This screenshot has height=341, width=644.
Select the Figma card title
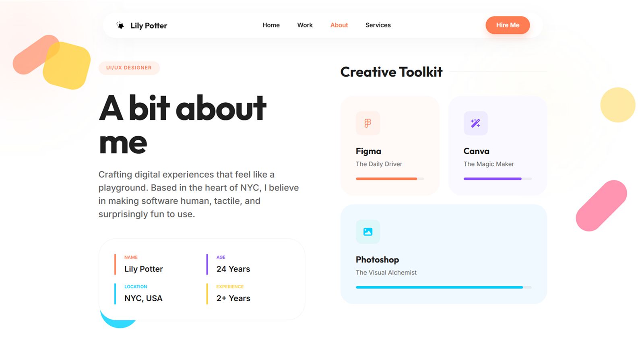point(368,151)
